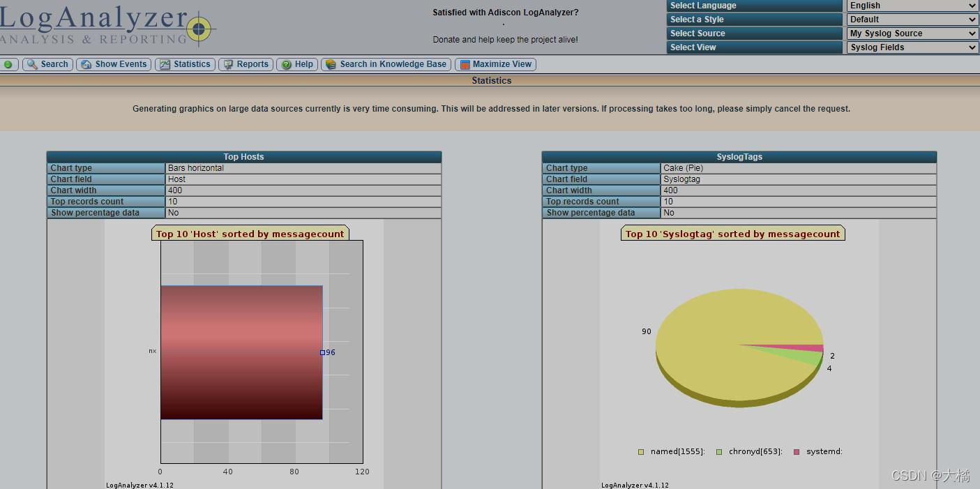Expand the Syslog Fields view dropdown

(913, 47)
